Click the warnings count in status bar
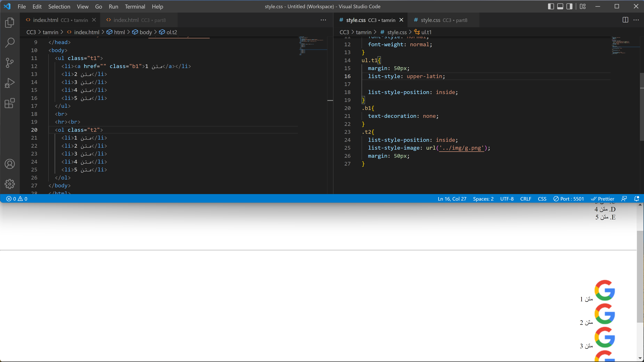The image size is (644, 362). coord(23,199)
